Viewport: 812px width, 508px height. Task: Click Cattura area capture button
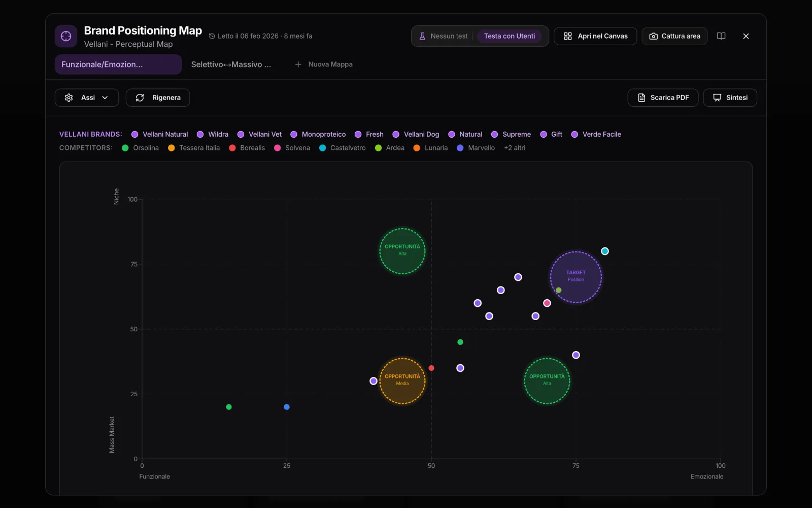[674, 36]
